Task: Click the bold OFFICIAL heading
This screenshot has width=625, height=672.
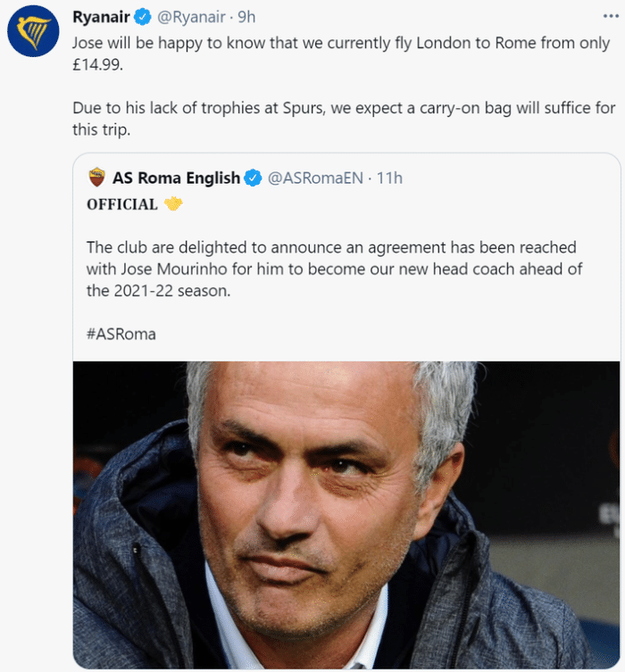Action: tap(122, 204)
